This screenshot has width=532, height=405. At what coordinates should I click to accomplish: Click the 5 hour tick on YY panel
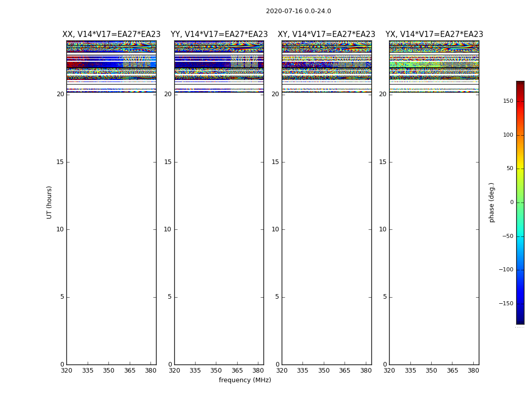click(x=170, y=297)
